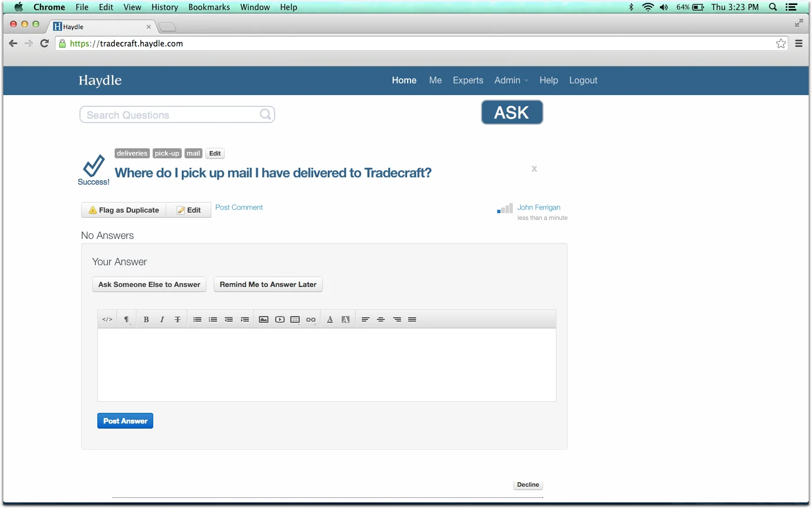
Task: Open macOS Spotlight search
Action: tap(773, 7)
